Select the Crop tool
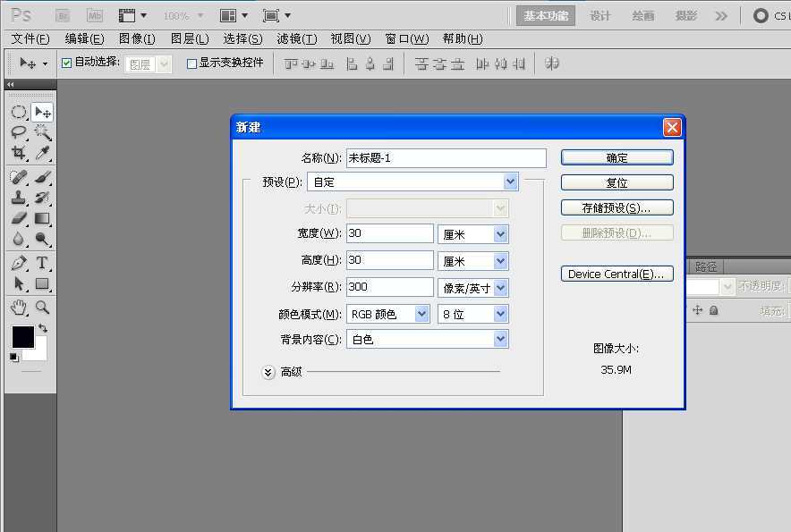Image resolution: width=791 pixels, height=532 pixels. tap(20, 151)
